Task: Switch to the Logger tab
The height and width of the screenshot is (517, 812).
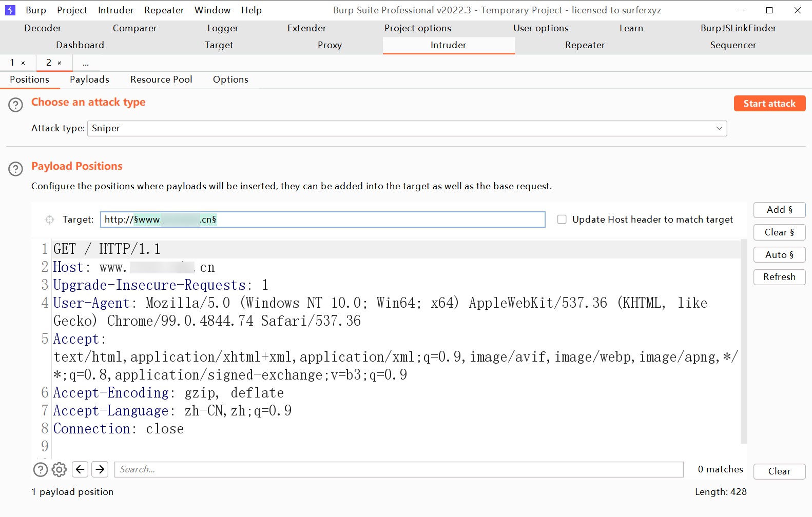Action: click(223, 28)
